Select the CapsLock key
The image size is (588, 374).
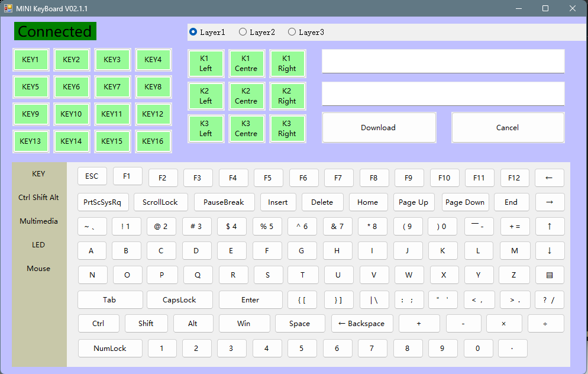click(x=179, y=299)
